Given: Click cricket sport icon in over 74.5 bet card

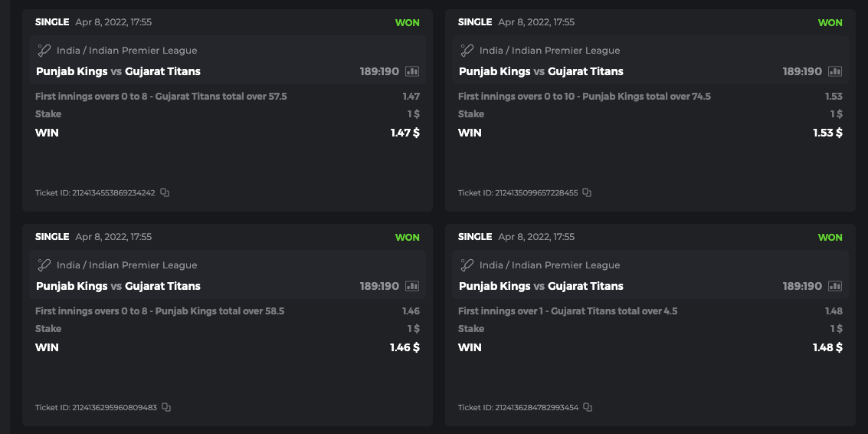Looking at the screenshot, I should (467, 51).
